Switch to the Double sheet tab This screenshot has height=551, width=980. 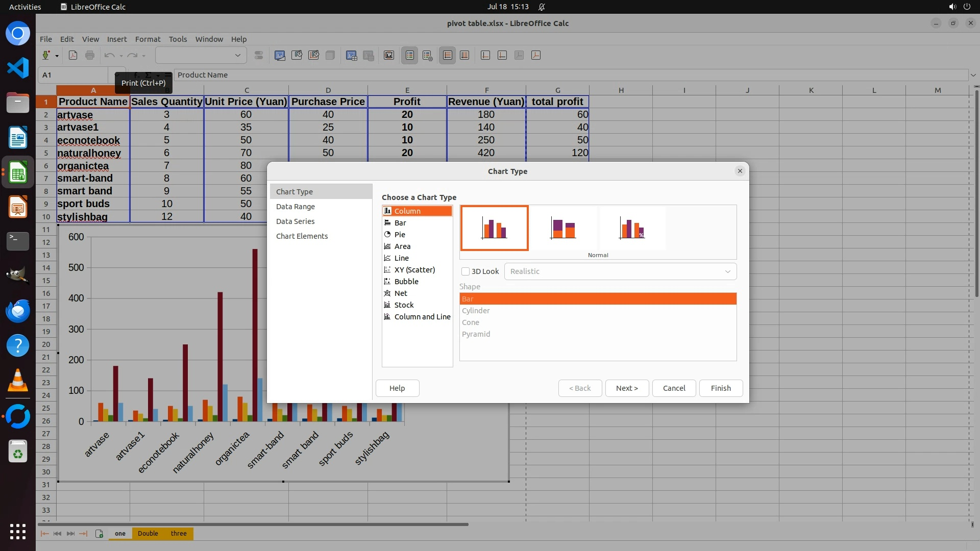coord(148,534)
